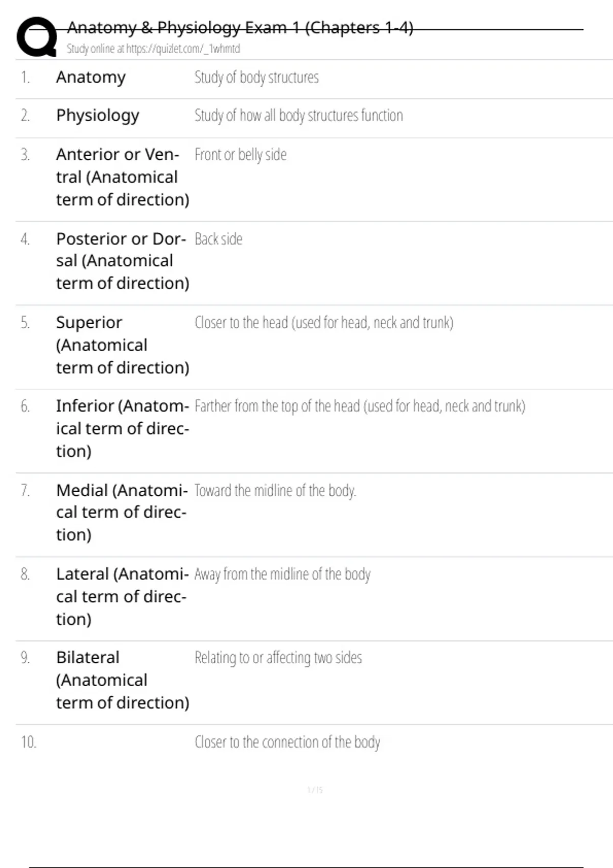Image resolution: width=613 pixels, height=868 pixels.
Task: Click the "Front or belly side" definition
Action: 241,155
